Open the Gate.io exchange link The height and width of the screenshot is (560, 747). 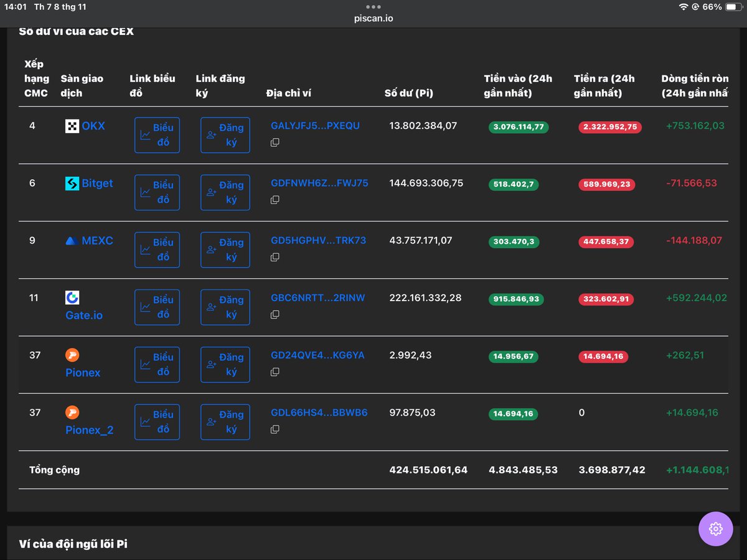[84, 315]
